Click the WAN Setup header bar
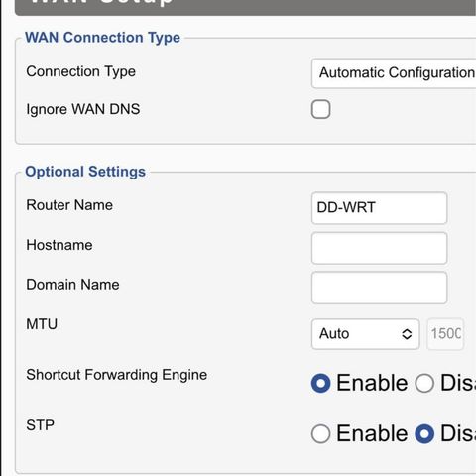476x476 pixels. click(245, 7)
